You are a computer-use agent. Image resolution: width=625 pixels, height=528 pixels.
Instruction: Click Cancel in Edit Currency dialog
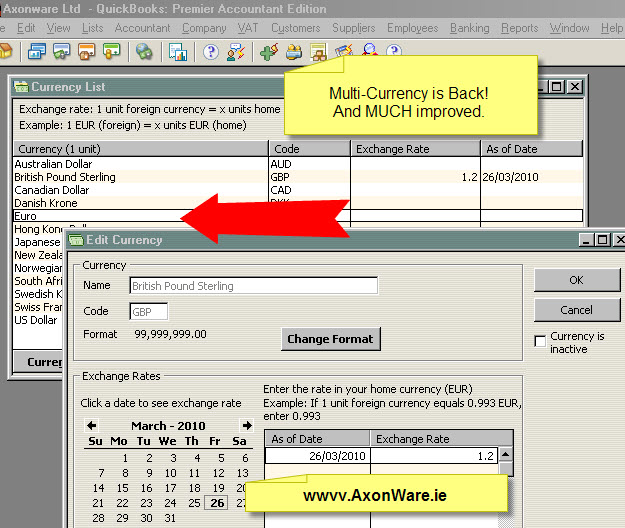click(577, 310)
